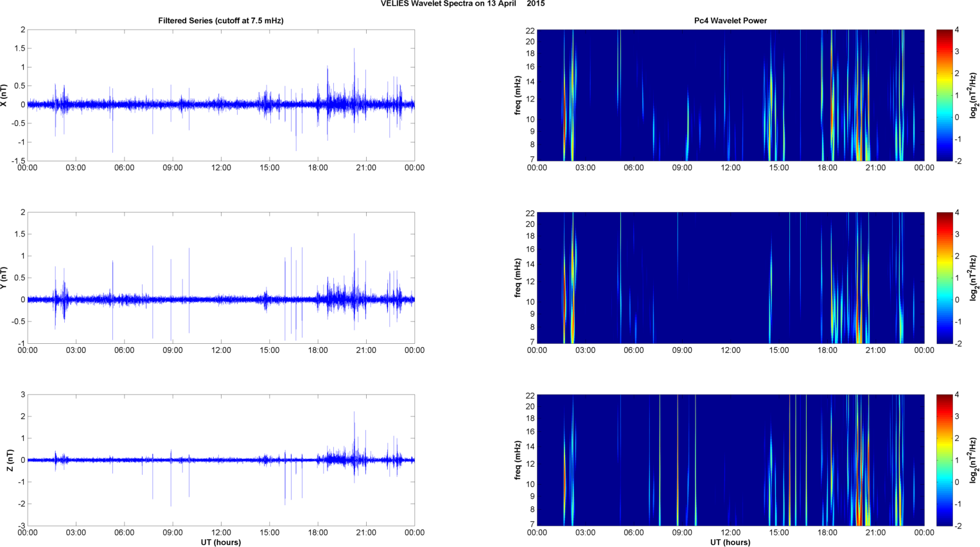Select the log2(nT²/Hz) label of the Z spectrogram colorbar
Screen dimensions: 980x547
(x=974, y=460)
